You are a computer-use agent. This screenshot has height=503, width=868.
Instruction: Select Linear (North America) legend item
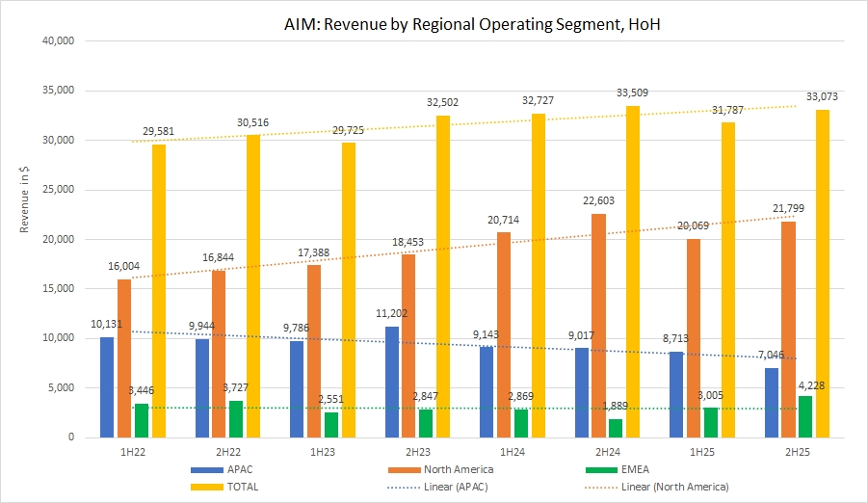(x=671, y=487)
